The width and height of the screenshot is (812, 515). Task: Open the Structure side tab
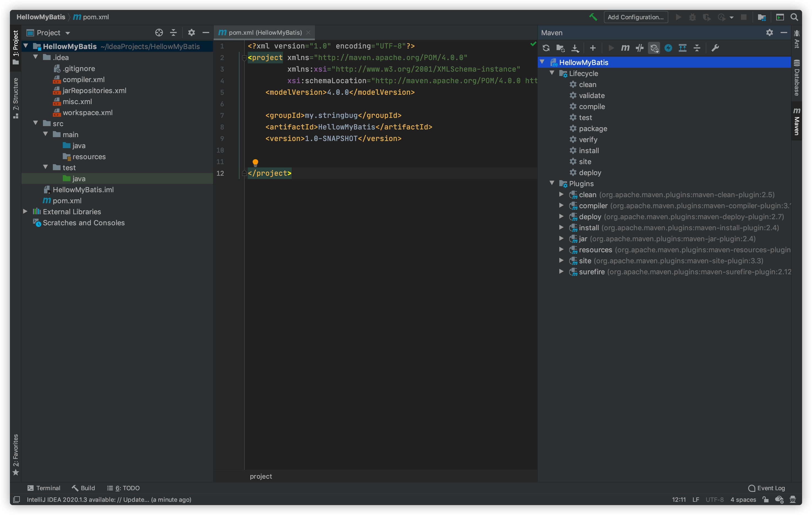click(x=16, y=98)
